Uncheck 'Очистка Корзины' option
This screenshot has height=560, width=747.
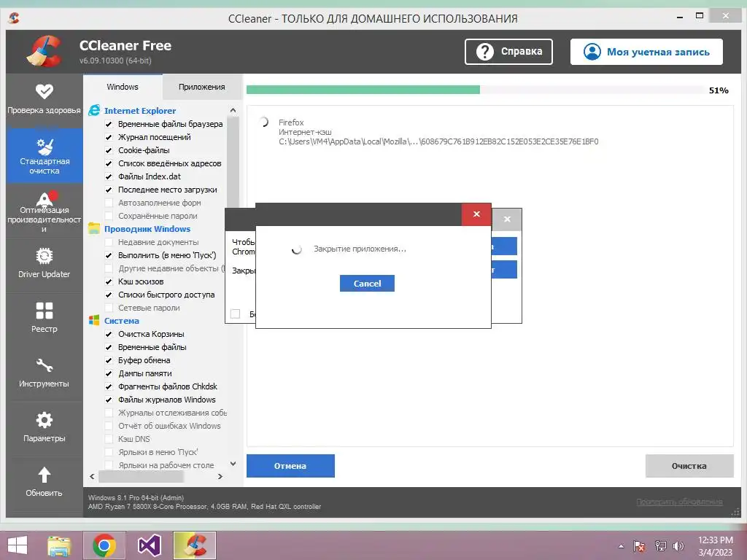(x=109, y=334)
